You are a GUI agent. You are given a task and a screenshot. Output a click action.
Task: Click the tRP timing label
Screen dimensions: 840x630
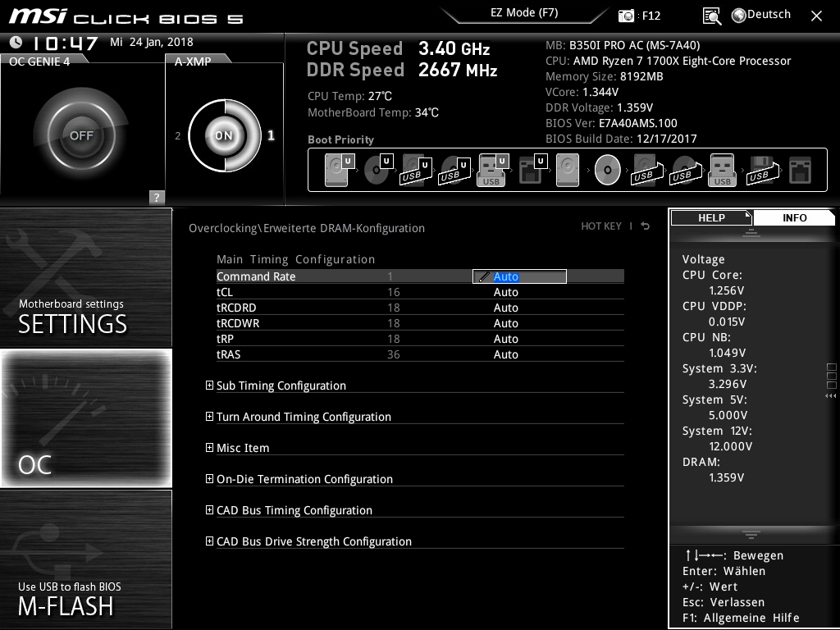tap(225, 339)
